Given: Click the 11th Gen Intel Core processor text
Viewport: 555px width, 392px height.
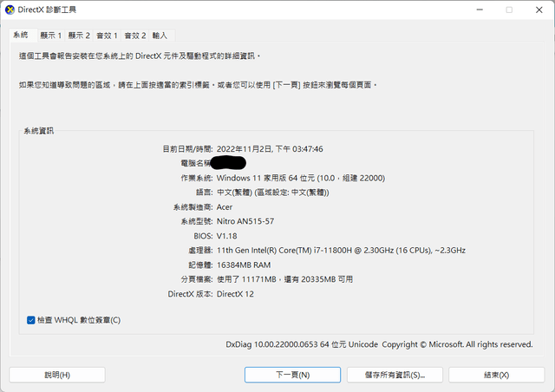Looking at the screenshot, I should click(x=340, y=251).
